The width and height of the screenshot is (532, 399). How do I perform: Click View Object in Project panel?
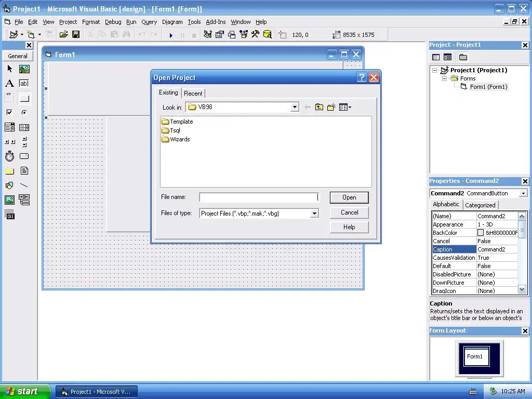(x=447, y=57)
